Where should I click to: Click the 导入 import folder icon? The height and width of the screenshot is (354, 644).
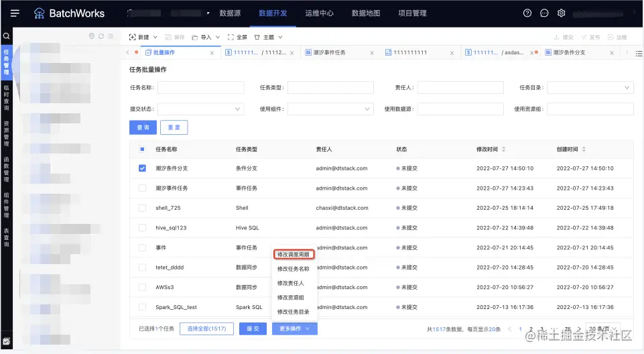click(x=195, y=38)
